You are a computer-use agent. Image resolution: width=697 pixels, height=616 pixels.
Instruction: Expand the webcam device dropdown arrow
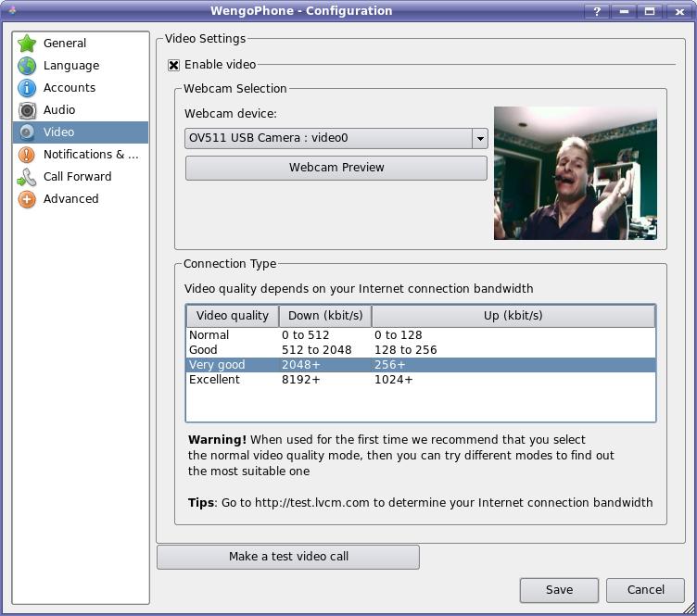click(479, 138)
